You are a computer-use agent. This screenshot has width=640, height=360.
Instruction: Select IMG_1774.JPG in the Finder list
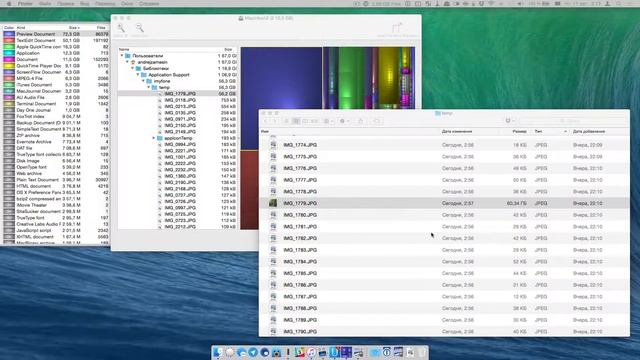pos(444,145)
